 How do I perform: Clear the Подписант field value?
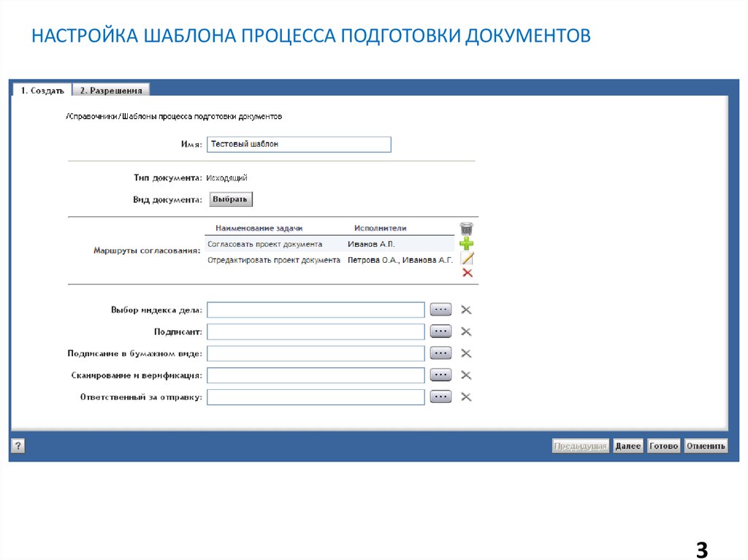pyautogui.click(x=465, y=331)
